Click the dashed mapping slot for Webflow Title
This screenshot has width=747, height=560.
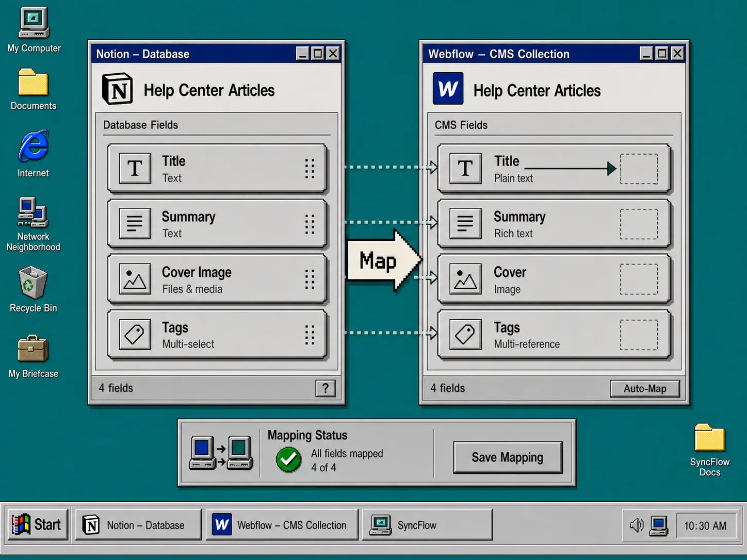coord(639,169)
